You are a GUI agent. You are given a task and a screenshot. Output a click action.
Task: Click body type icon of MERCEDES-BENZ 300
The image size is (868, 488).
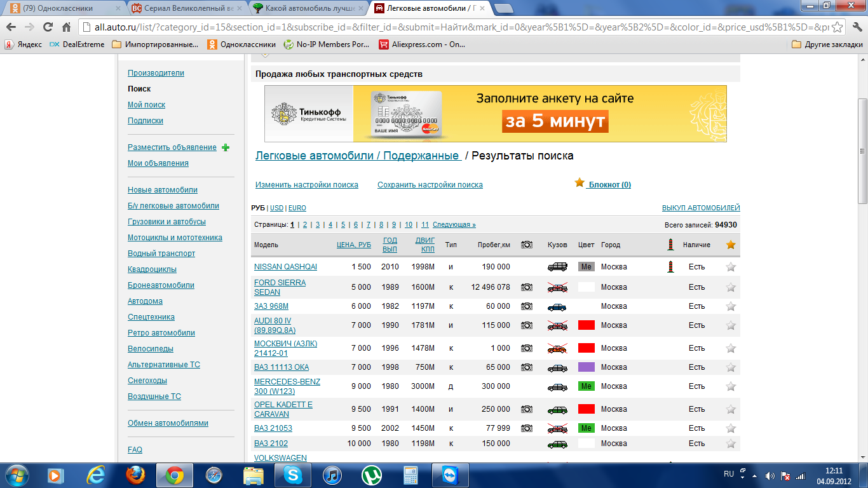557,386
